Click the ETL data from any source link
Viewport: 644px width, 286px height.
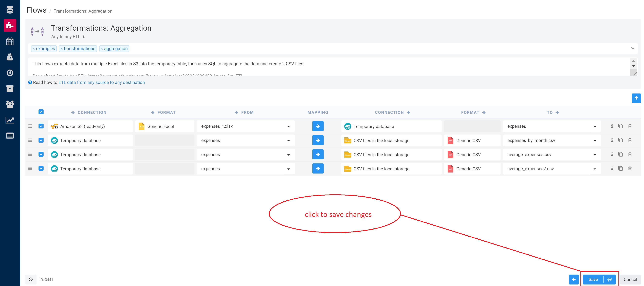click(101, 82)
